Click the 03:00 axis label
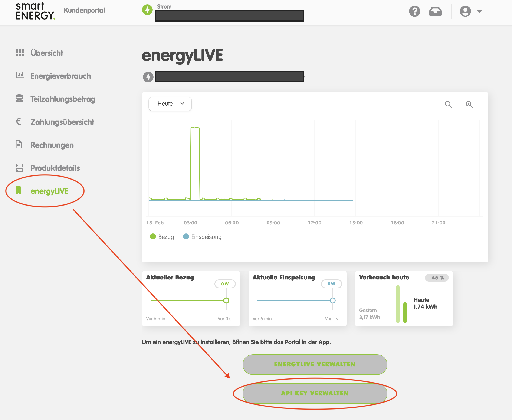The height and width of the screenshot is (420, 512). click(190, 223)
